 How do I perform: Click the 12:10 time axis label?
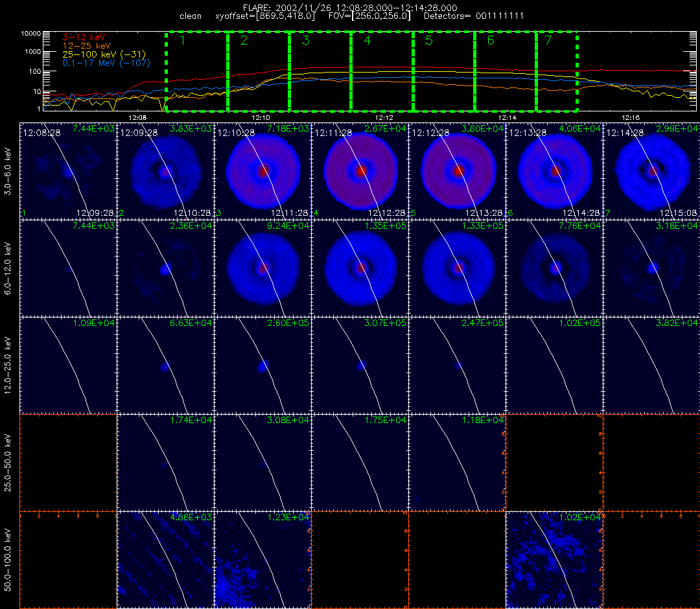pos(261,118)
